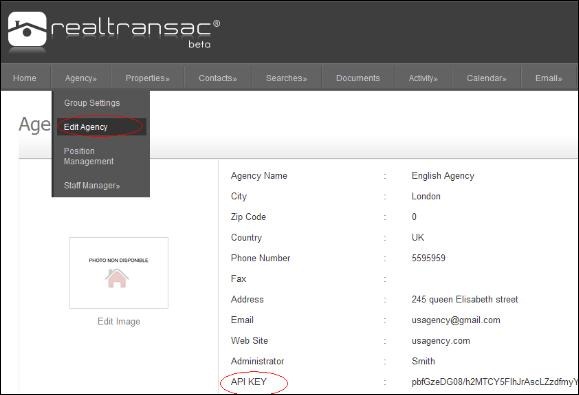Screen dimensions: 579x395
Task: Expand the Staff Manager submenu entry
Action: (x=92, y=185)
